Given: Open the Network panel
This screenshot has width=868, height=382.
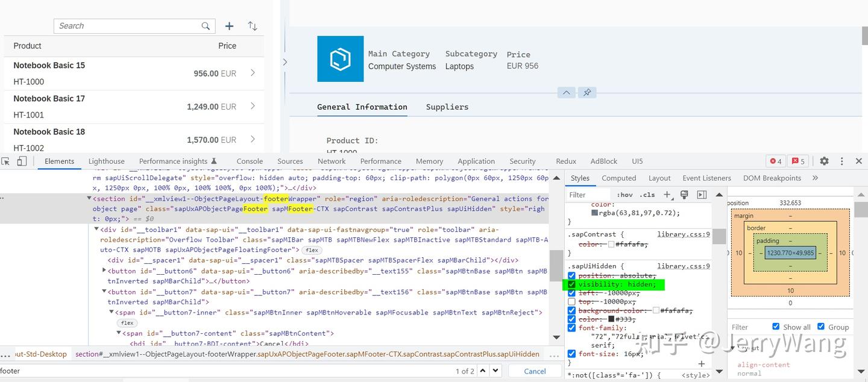Looking at the screenshot, I should pyautogui.click(x=331, y=161).
